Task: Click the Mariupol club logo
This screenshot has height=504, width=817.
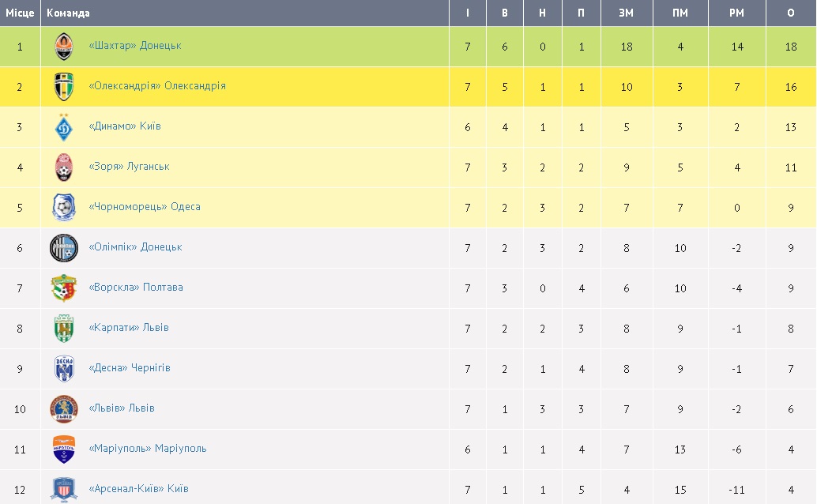Action: [x=64, y=449]
